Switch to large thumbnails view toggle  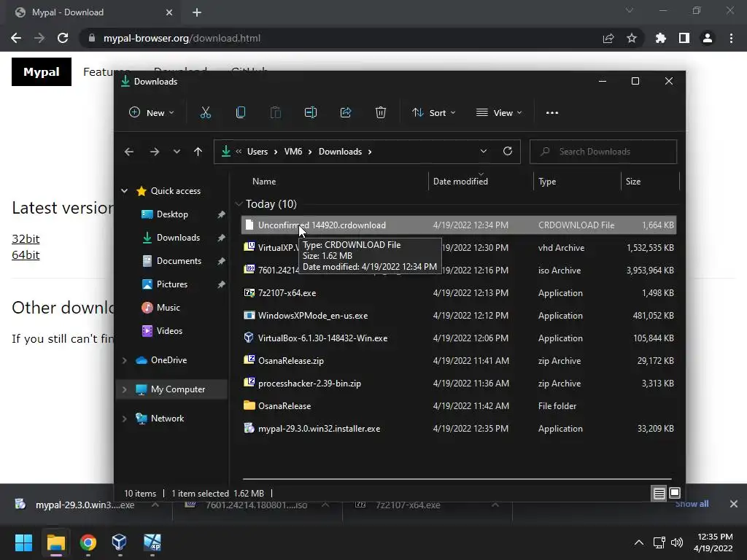675,493
